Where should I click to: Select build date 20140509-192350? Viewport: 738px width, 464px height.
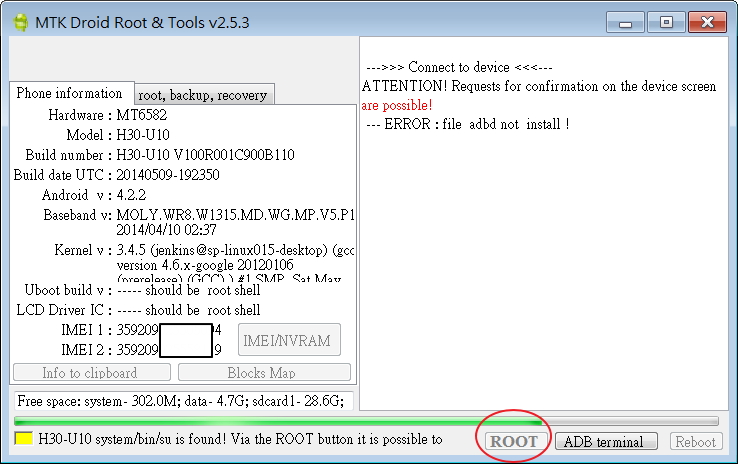pyautogui.click(x=168, y=175)
